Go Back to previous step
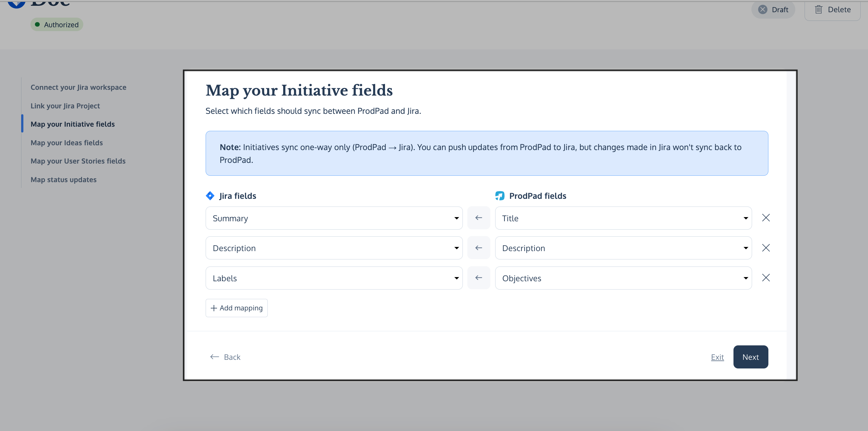The image size is (868, 431). pyautogui.click(x=225, y=357)
